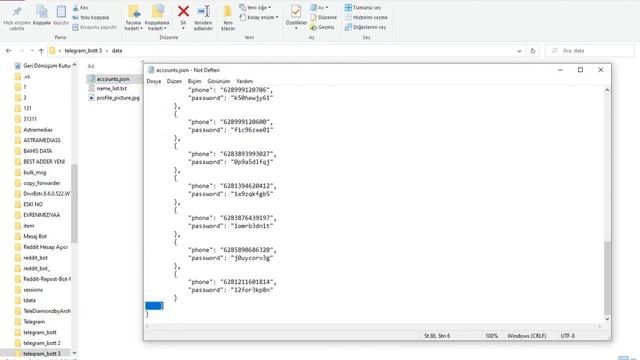640x360 pixels.
Task: Open the Taşıma hedefi move-to dropdown
Action: 133,26
